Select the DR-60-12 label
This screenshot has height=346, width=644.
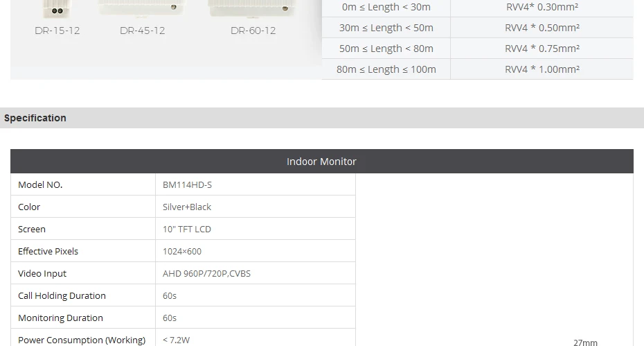point(253,31)
